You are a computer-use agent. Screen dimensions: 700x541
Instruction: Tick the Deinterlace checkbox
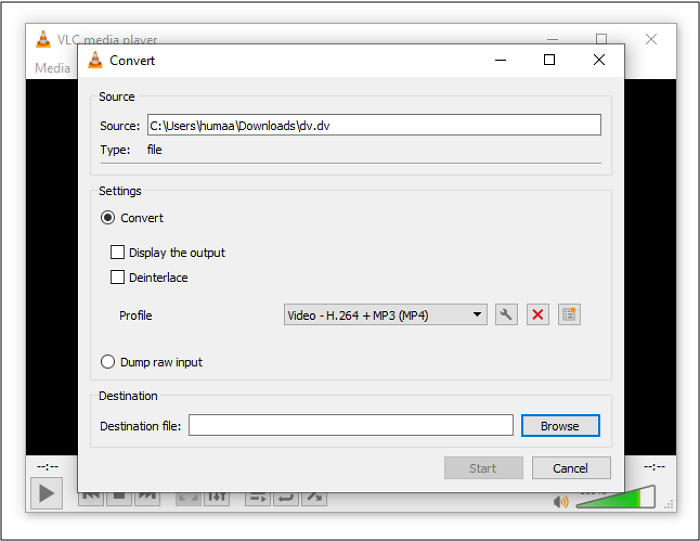point(118,278)
